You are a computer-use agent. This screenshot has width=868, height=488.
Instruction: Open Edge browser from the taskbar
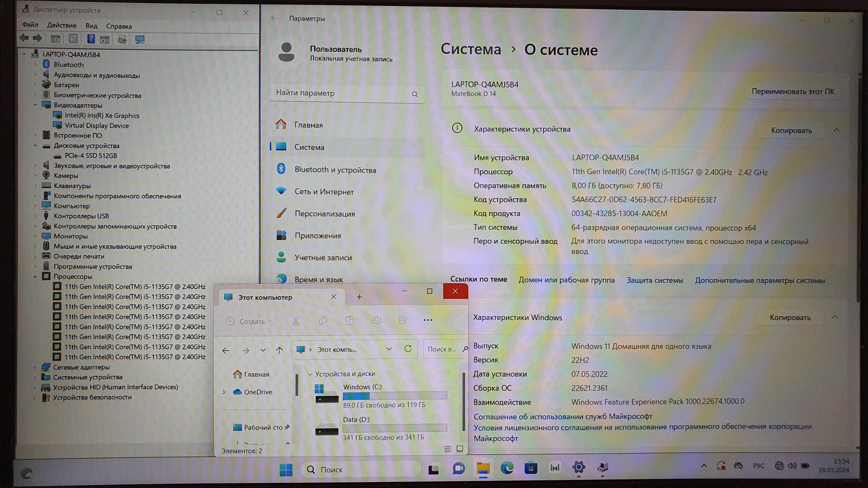(507, 468)
